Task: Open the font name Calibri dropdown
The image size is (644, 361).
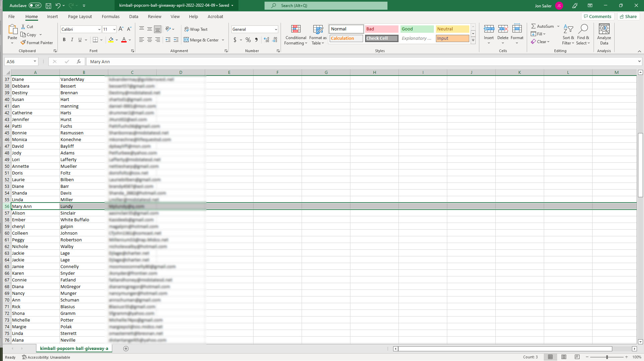Action: click(99, 29)
